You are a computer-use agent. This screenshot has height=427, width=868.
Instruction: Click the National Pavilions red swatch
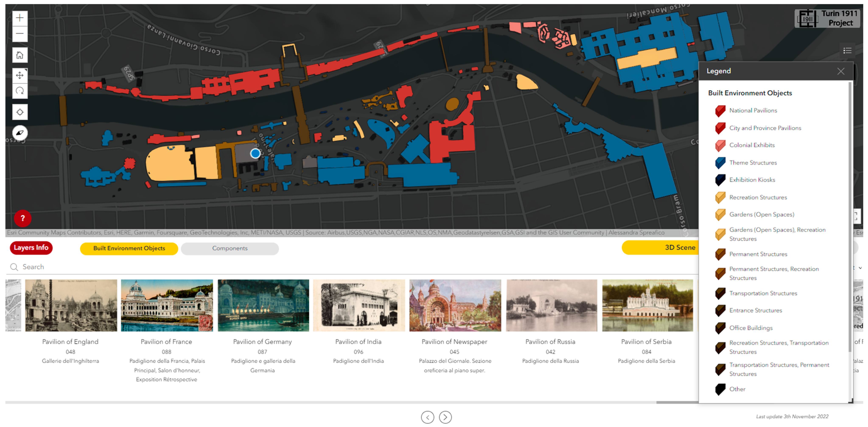coord(720,111)
